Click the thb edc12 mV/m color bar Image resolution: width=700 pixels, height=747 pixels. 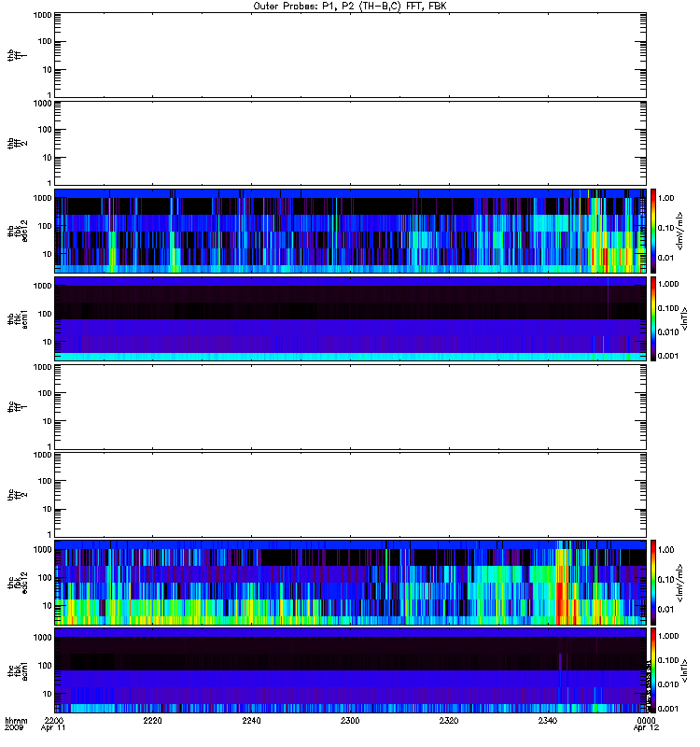coord(653,231)
